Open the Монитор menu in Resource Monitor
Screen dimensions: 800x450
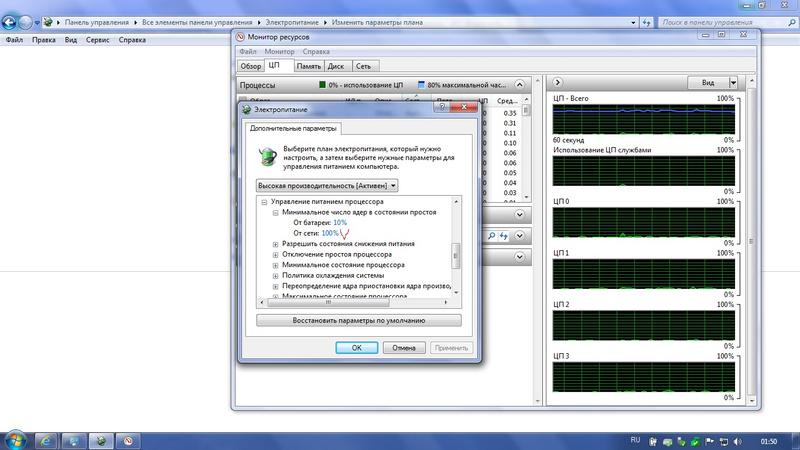279,51
